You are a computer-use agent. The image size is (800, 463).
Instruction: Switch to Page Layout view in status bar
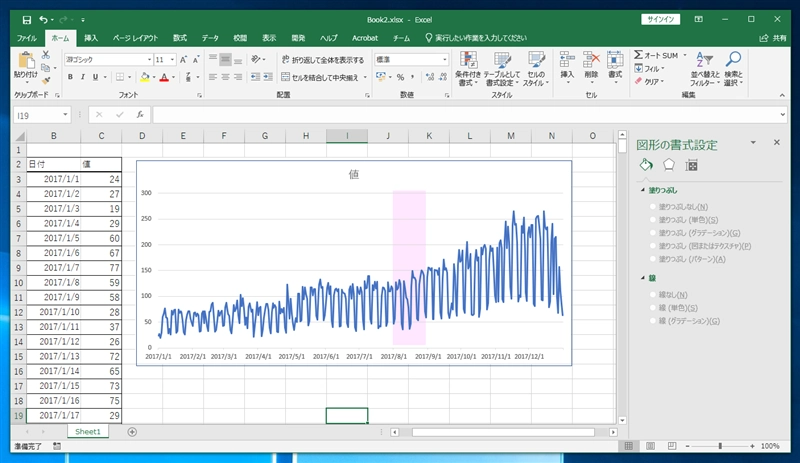651,446
